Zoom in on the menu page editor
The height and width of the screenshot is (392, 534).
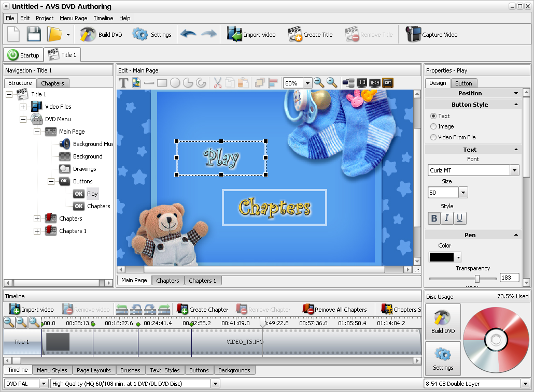[319, 83]
